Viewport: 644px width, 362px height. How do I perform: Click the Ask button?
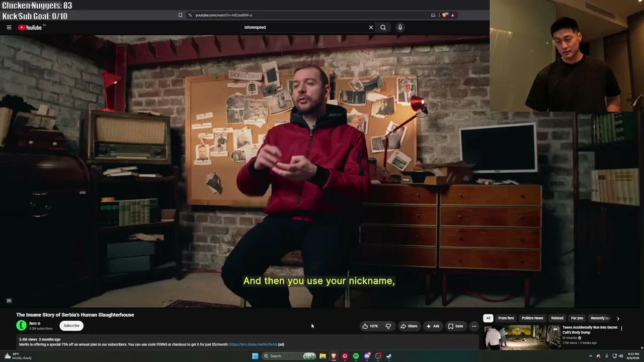(x=433, y=326)
